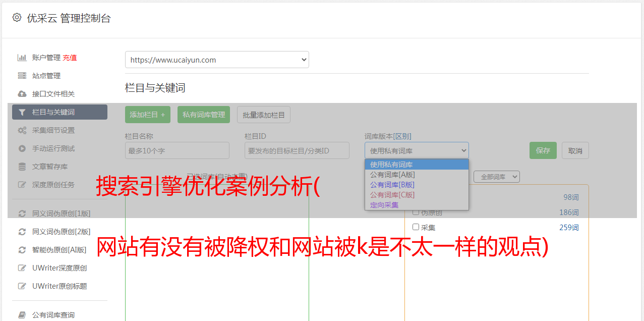Click the filter icon for 栏目与关键词
Viewport: 644px width, 321px height.
[22, 112]
